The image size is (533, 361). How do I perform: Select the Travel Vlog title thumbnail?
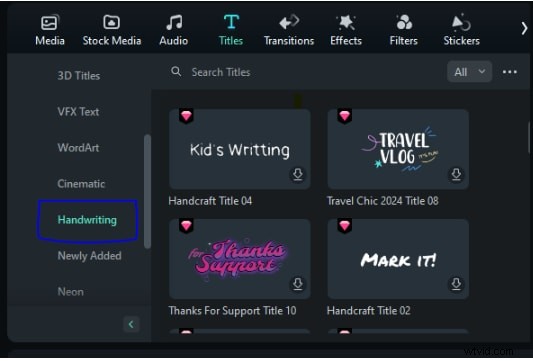coord(398,149)
